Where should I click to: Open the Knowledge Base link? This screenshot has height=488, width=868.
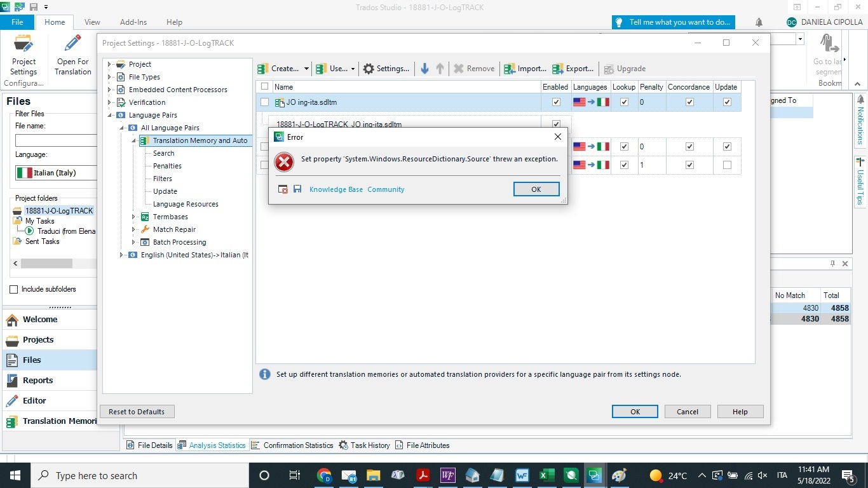click(336, 189)
